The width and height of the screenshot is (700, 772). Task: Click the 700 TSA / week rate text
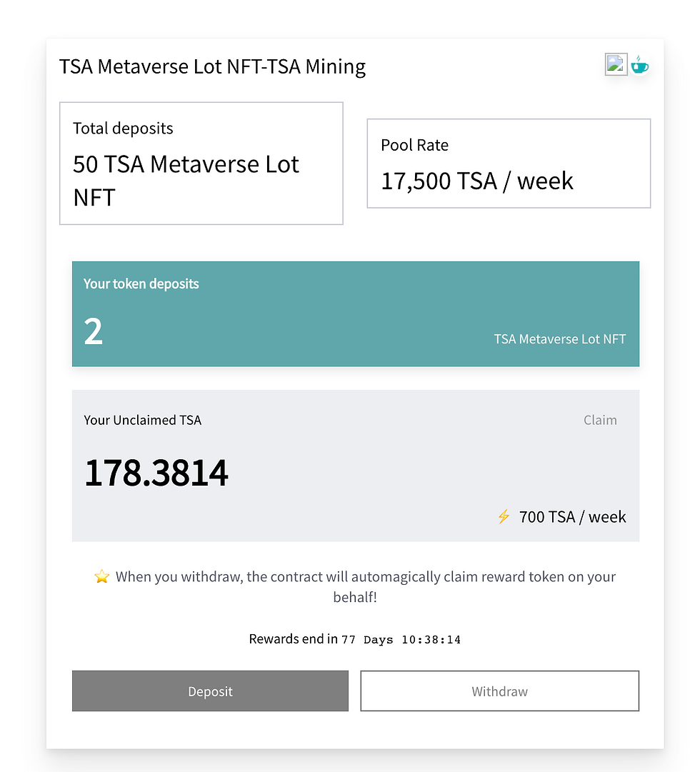pos(572,517)
